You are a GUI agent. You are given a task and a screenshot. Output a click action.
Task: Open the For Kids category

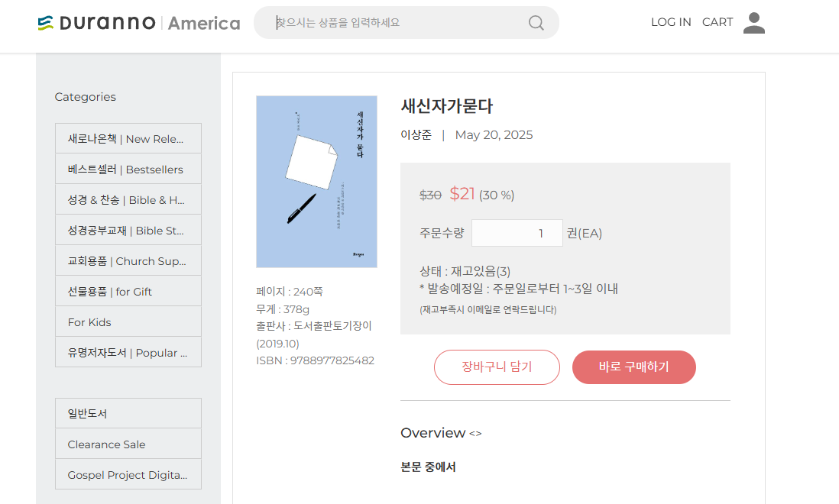[x=128, y=321]
